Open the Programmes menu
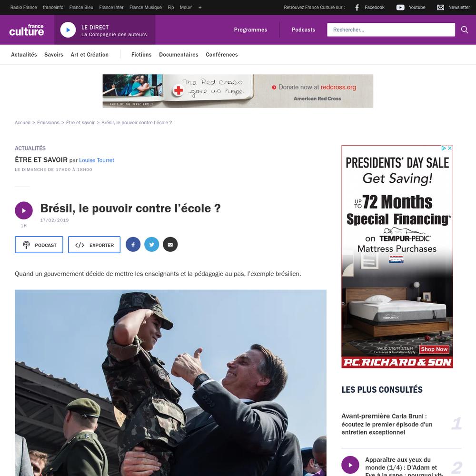The height and width of the screenshot is (476, 476). [x=250, y=30]
